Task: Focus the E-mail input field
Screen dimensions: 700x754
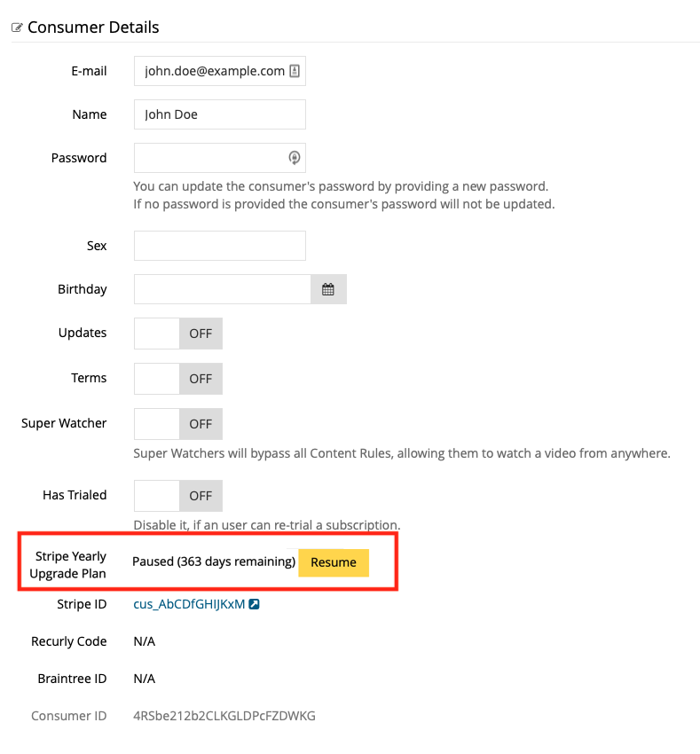Action: click(x=220, y=71)
